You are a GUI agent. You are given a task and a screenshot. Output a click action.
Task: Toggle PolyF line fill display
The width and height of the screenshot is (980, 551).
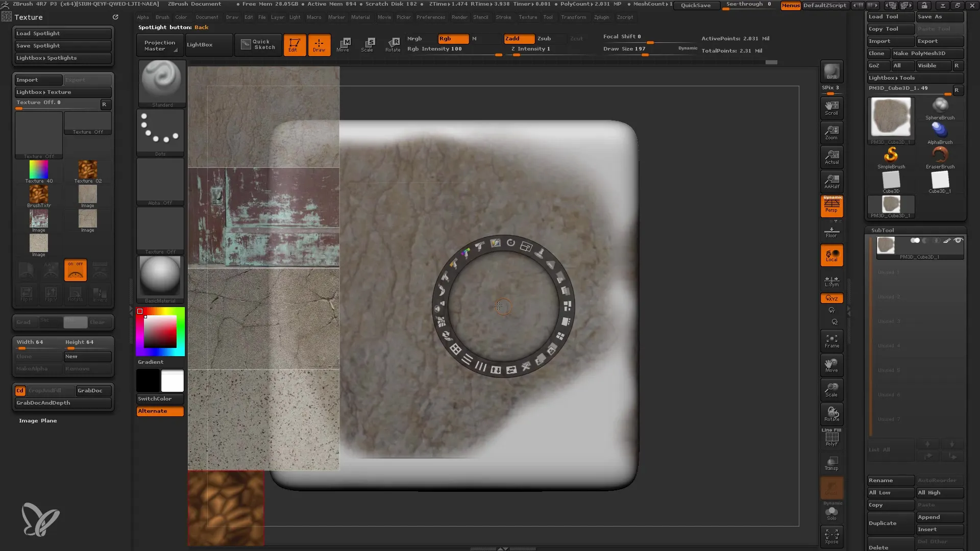[831, 438]
